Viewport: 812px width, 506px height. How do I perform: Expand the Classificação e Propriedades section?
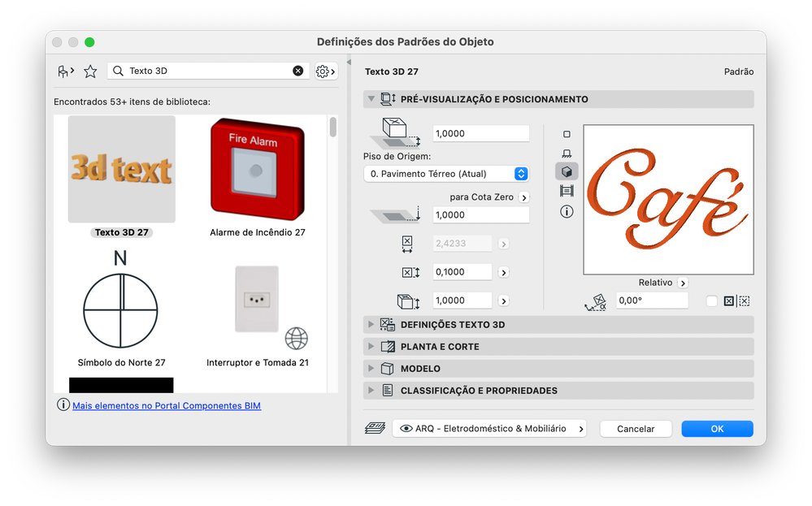(x=371, y=391)
